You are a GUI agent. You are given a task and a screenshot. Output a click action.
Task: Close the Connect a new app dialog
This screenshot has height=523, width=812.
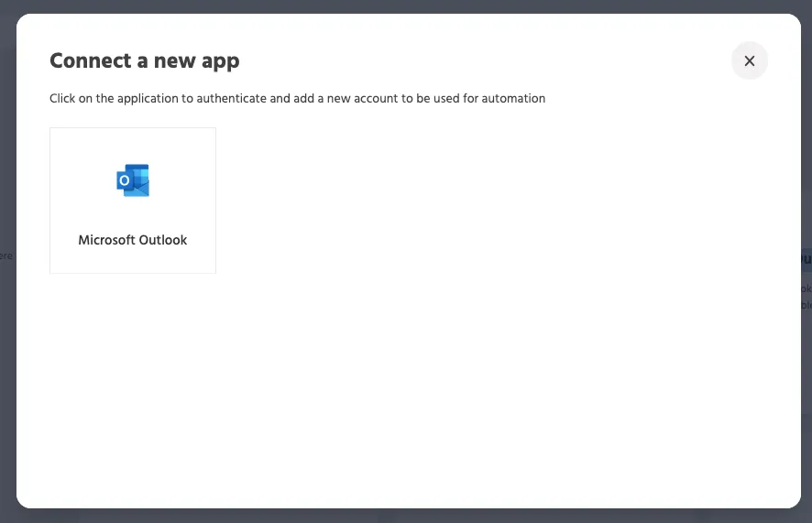[750, 60]
